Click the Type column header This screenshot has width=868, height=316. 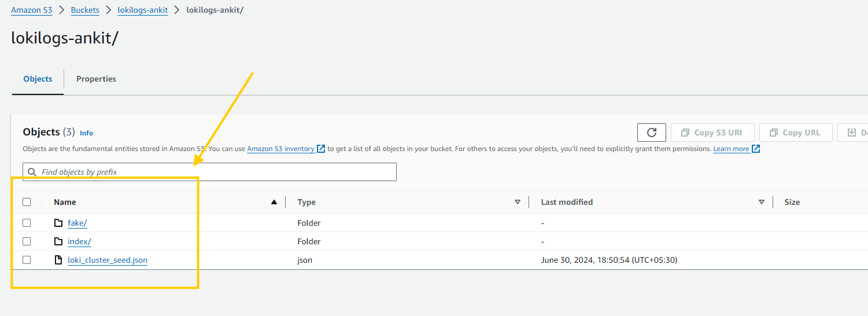(x=306, y=202)
